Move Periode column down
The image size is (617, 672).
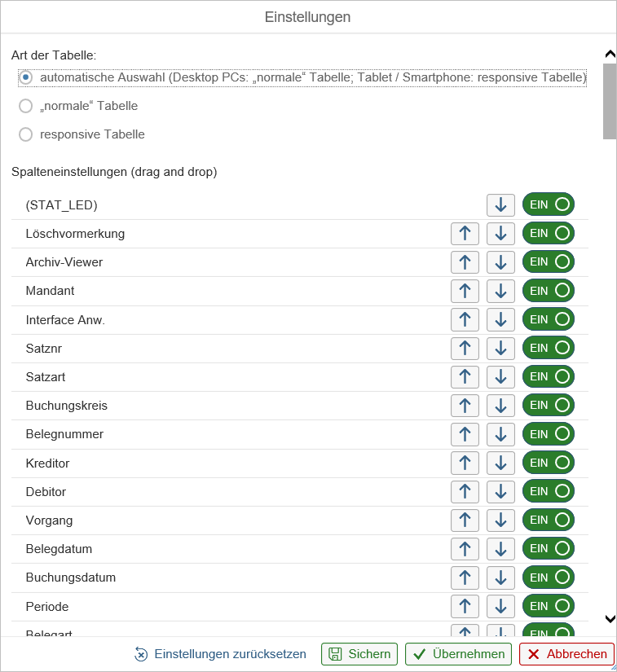pyautogui.click(x=500, y=607)
